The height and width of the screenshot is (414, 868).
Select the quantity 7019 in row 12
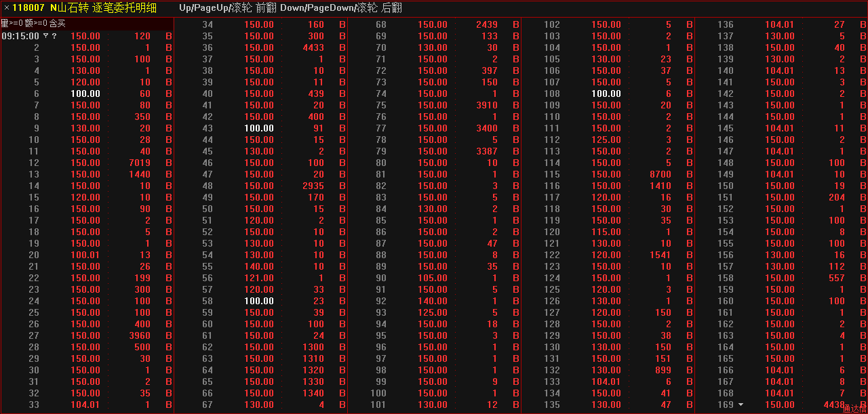click(x=139, y=163)
